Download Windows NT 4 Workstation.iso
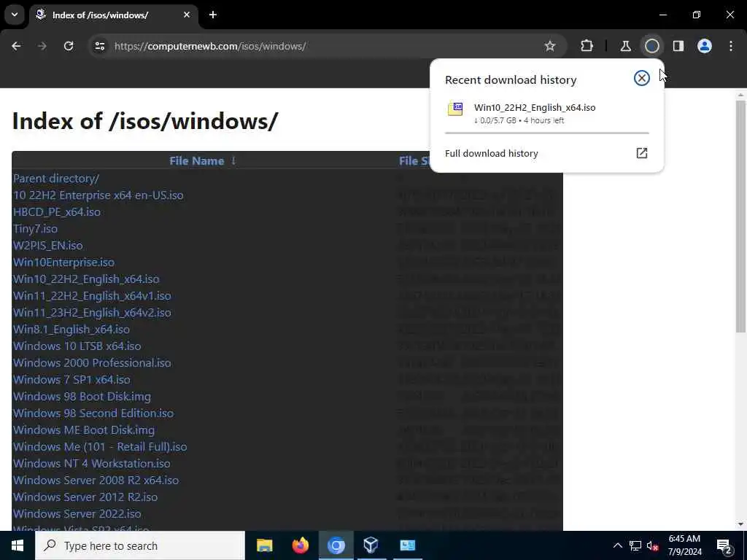Image resolution: width=747 pixels, height=560 pixels. 92,463
